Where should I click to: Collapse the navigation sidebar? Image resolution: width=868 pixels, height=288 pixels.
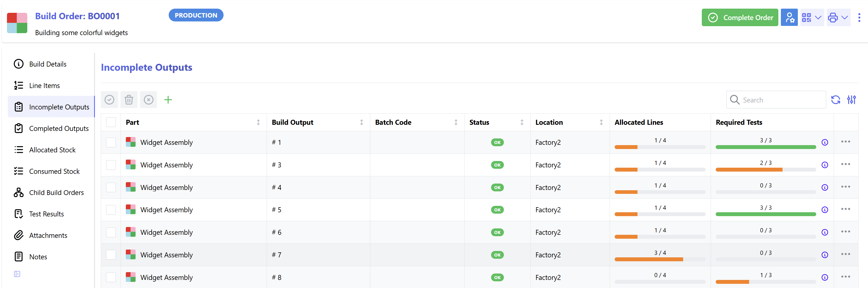click(17, 274)
